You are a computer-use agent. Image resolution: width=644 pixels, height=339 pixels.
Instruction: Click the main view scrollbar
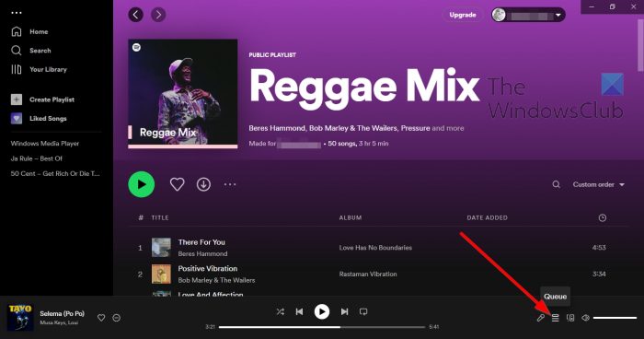click(x=640, y=45)
